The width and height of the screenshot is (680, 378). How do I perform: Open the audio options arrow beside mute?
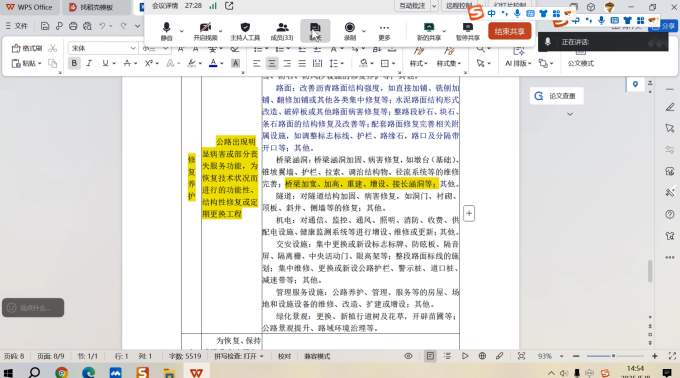point(182,31)
